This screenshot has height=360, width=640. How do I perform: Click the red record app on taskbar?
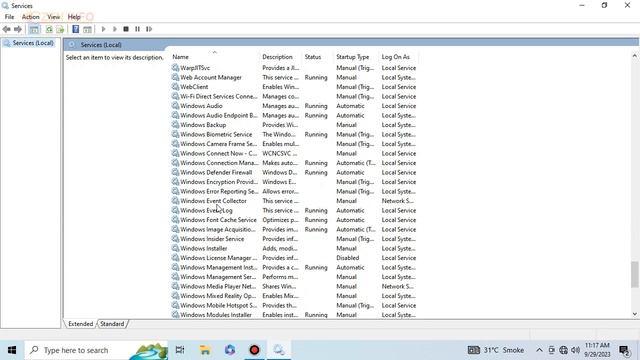coord(254,350)
